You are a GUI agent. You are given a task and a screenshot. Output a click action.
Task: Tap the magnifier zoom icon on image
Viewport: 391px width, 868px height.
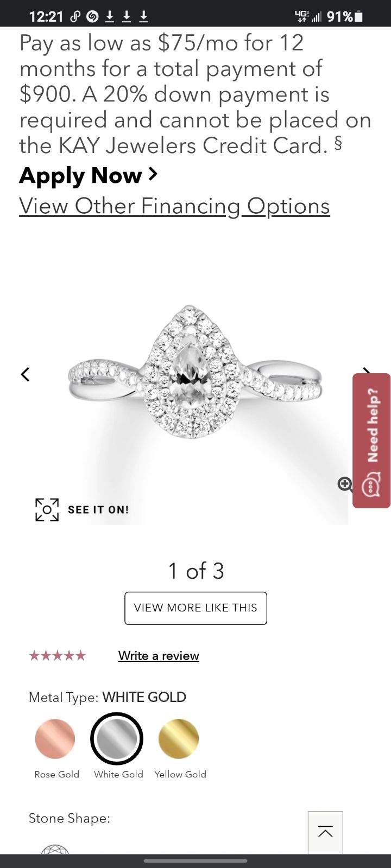345,484
